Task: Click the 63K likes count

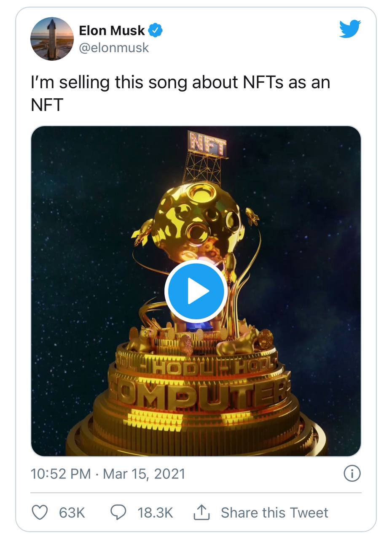Action: click(72, 513)
